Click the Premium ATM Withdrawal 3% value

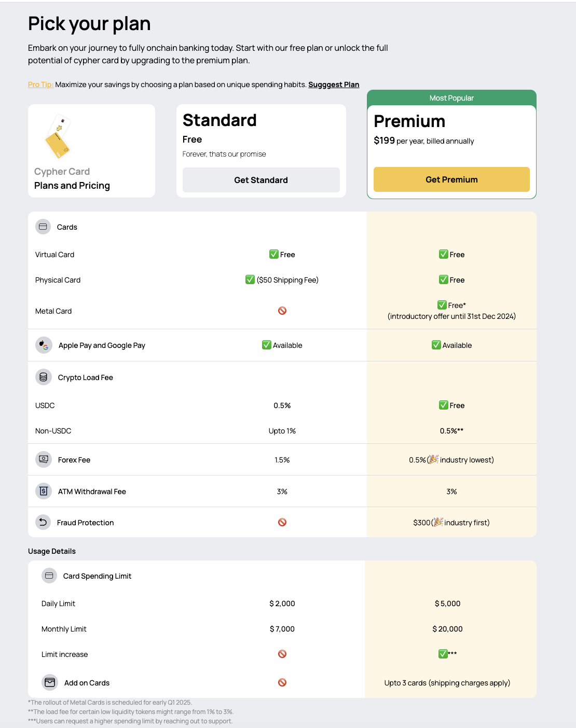(x=451, y=492)
